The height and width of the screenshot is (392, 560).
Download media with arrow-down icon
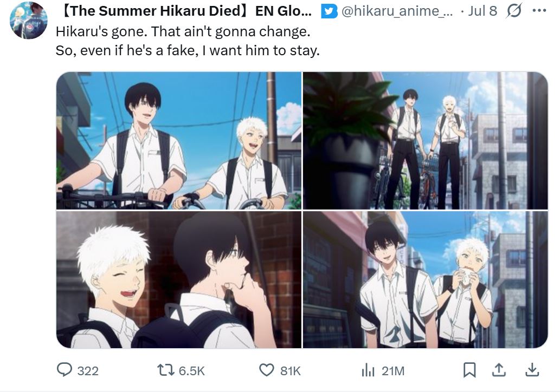[532, 370]
